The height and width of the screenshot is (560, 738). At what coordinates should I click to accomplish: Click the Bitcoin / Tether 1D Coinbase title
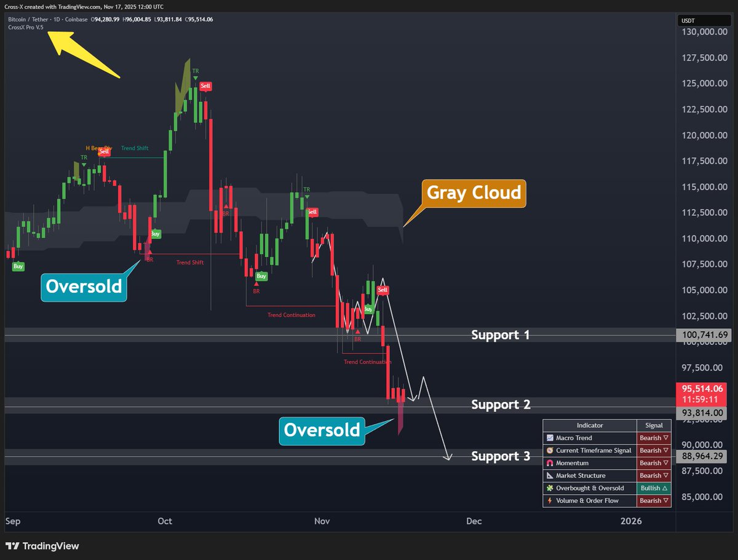point(48,19)
